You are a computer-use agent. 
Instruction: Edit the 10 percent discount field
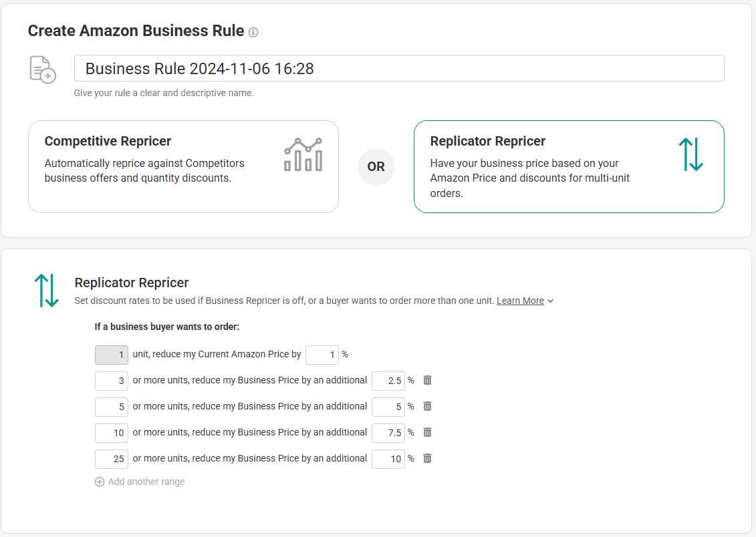click(x=388, y=459)
